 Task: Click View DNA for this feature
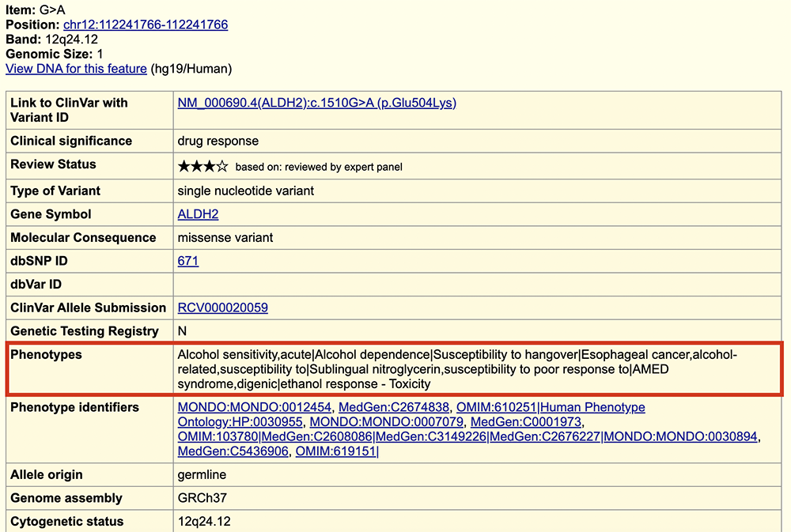pyautogui.click(x=76, y=69)
